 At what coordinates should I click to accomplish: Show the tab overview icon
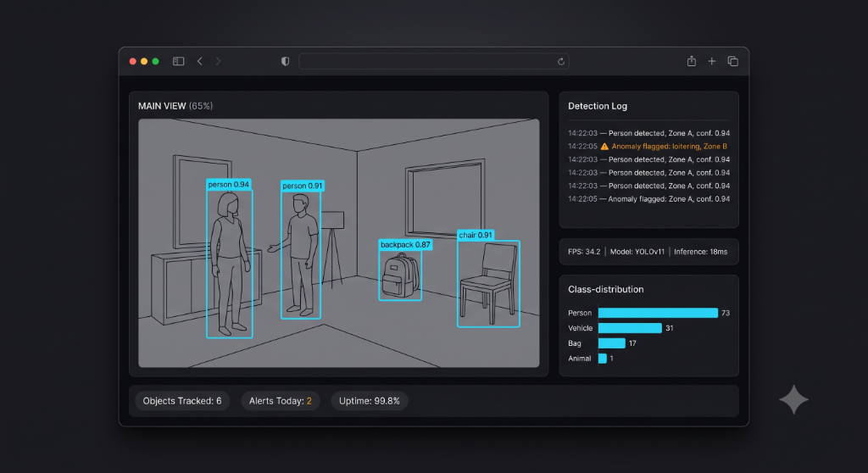coord(733,61)
